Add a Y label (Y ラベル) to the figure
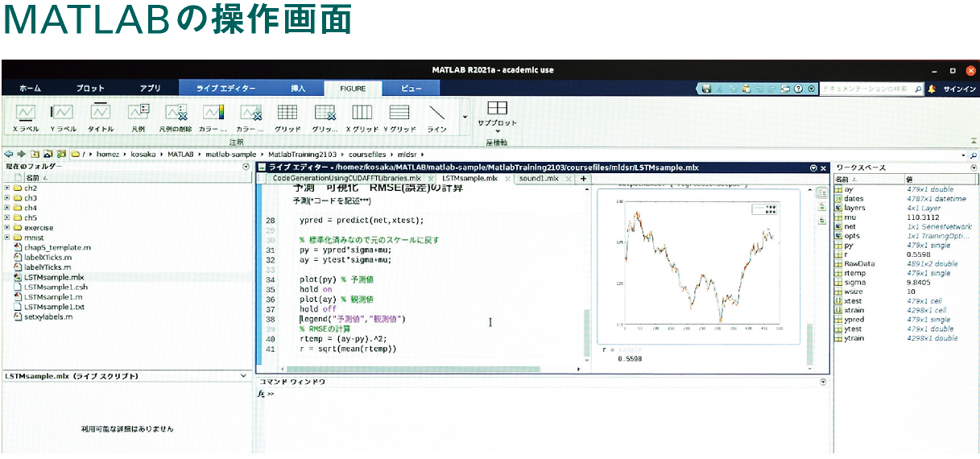 coord(63,118)
